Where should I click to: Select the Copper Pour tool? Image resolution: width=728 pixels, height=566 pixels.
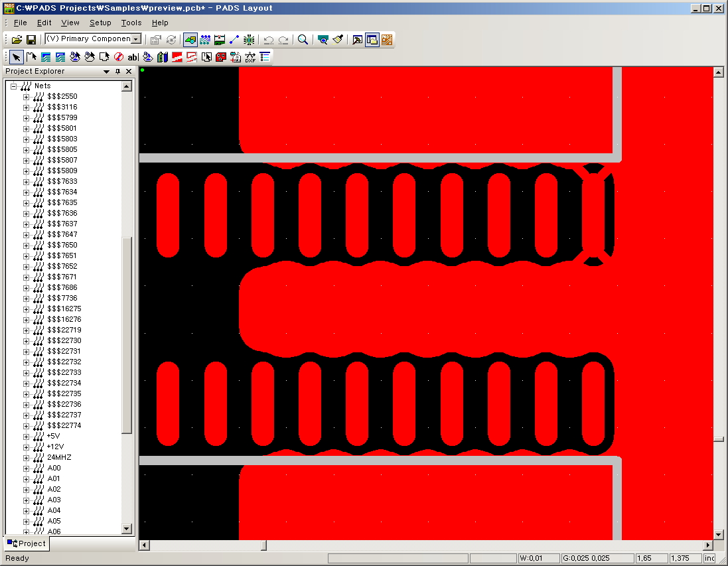tap(75, 57)
